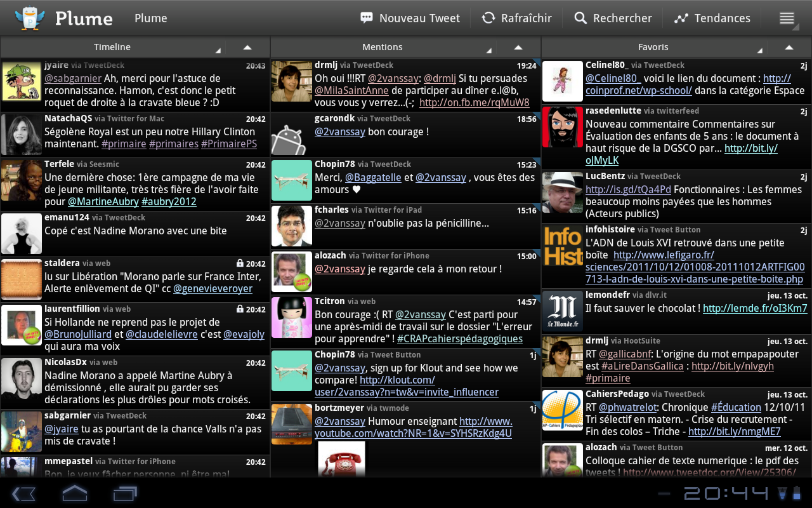Open the #aLireDansGallica hashtag
This screenshot has height=508, width=812.
pyautogui.click(x=643, y=366)
